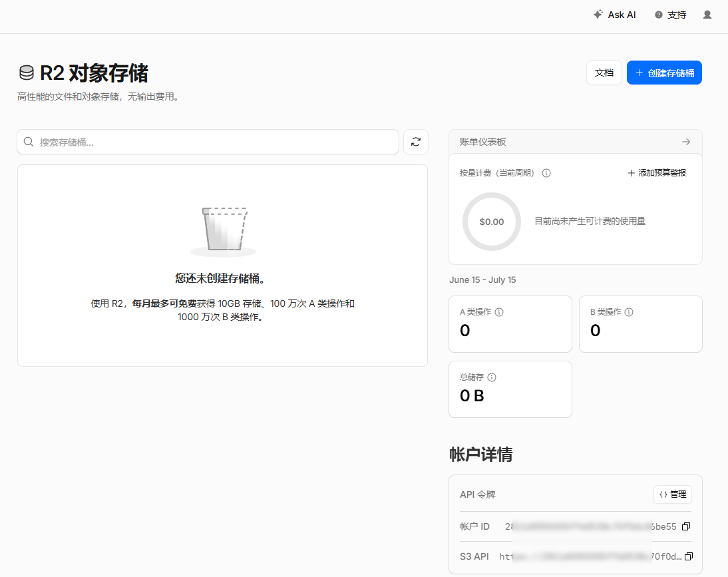
Task: Click the plus icon in 创建存储桶 button
Action: tap(639, 73)
